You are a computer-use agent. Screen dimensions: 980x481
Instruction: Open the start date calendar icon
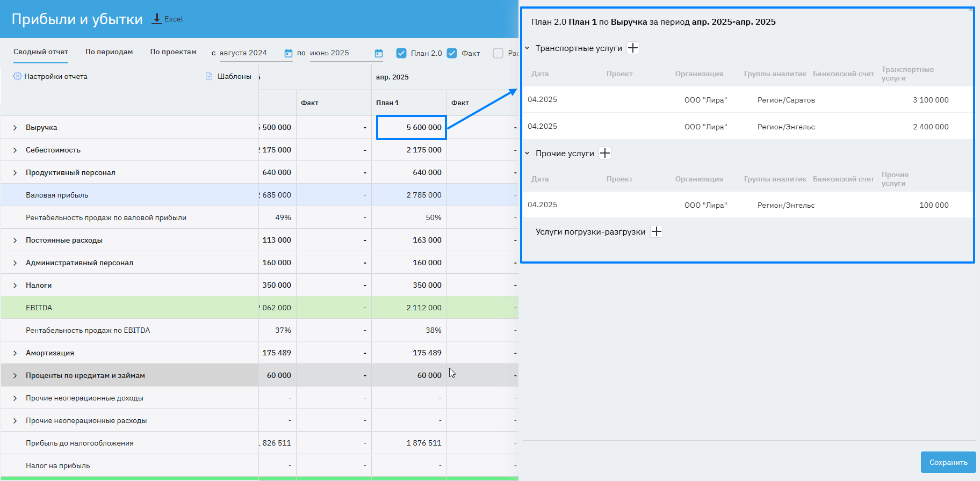click(289, 53)
